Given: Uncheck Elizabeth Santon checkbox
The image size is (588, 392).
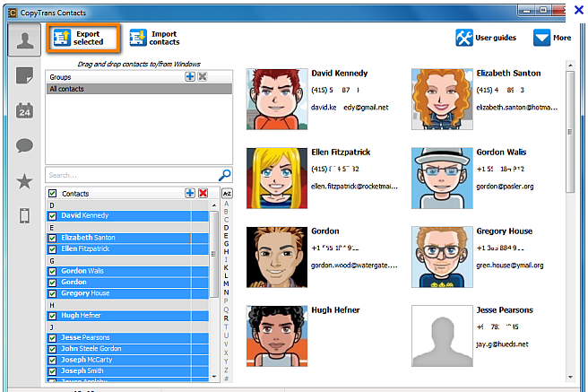Looking at the screenshot, I should [53, 238].
